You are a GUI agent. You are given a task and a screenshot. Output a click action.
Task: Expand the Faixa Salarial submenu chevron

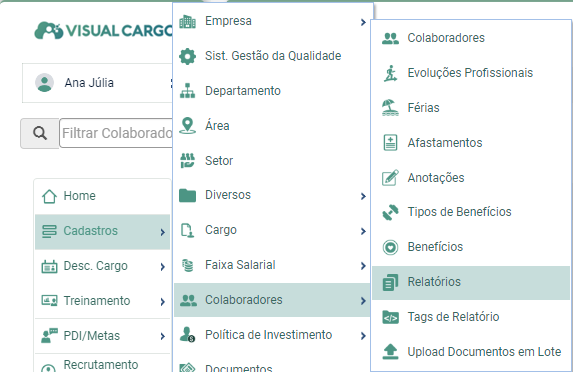point(363,266)
